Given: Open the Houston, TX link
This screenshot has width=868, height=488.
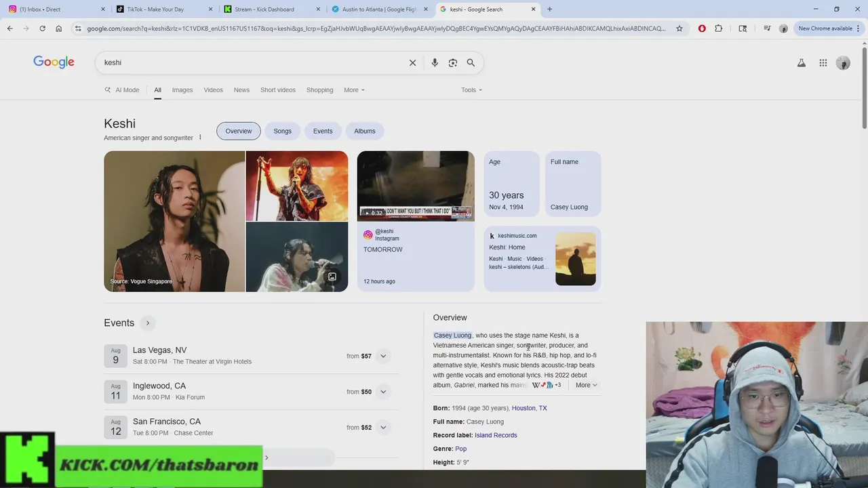Looking at the screenshot, I should click(529, 408).
